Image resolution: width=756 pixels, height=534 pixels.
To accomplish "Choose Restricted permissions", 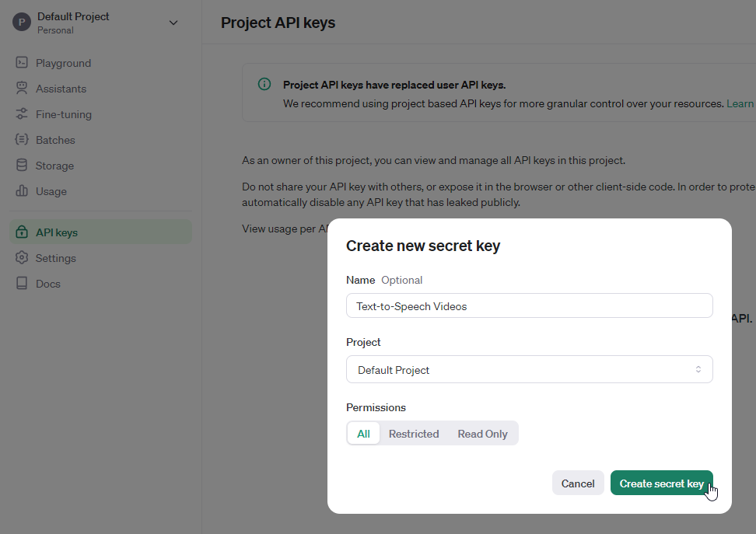I will pyautogui.click(x=414, y=434).
